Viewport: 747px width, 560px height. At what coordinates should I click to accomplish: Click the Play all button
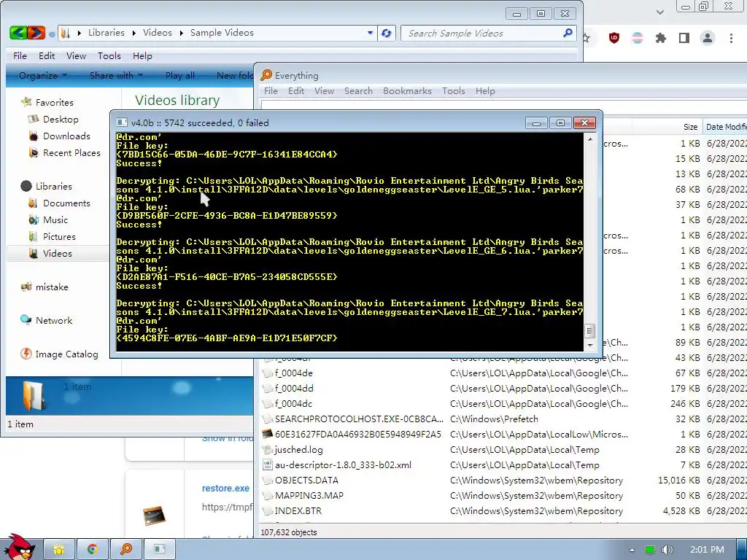tap(179, 75)
